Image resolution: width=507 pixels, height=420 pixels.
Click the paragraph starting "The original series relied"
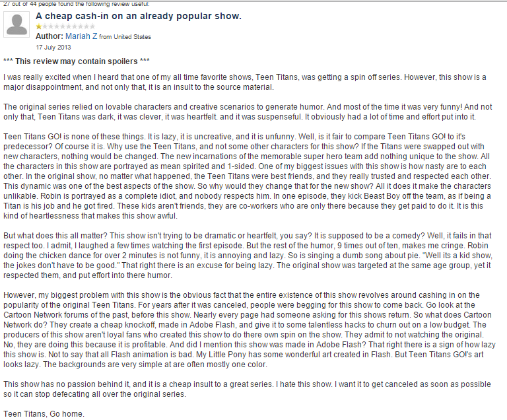coord(248,112)
